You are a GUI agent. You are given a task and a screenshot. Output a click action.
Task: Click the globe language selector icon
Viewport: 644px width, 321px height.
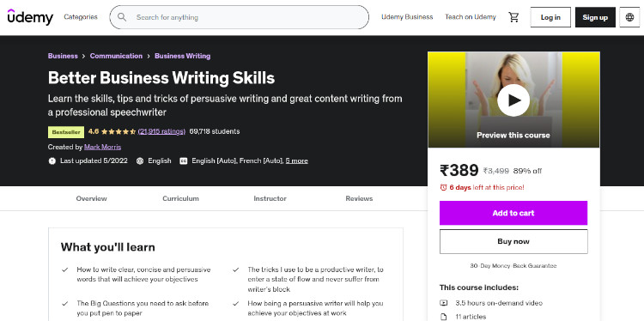pyautogui.click(x=629, y=17)
